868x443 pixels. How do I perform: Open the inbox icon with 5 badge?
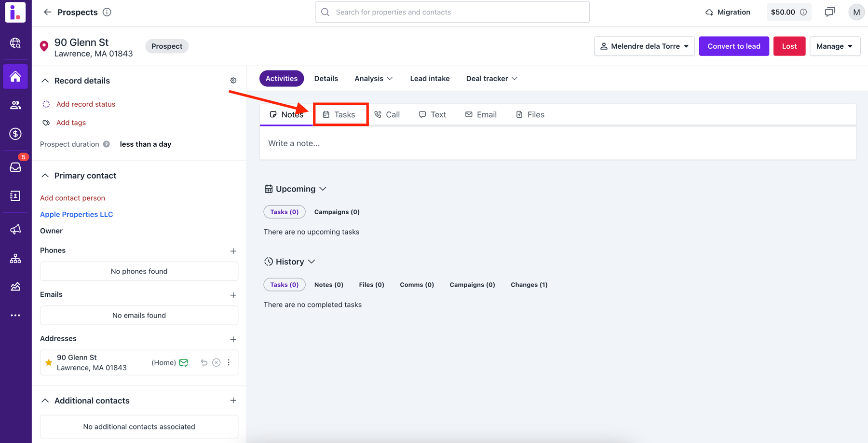(x=15, y=167)
